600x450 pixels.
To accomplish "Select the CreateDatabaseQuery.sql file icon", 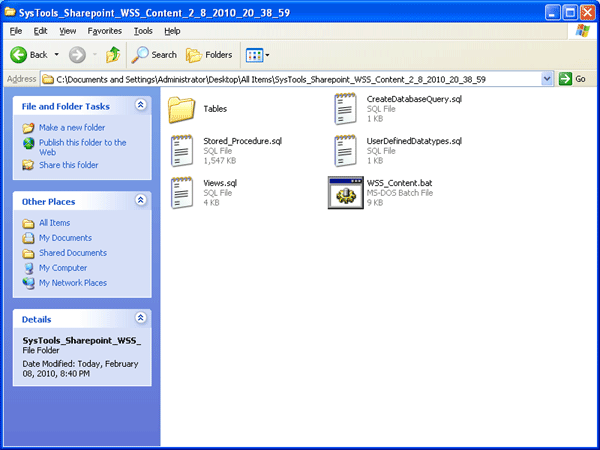I will pos(346,109).
